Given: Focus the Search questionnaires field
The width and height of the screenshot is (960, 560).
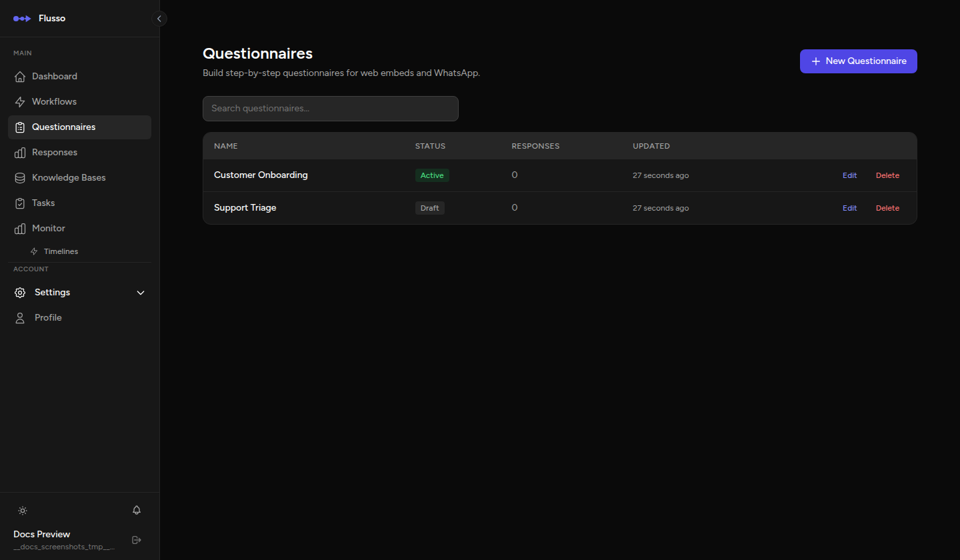Looking at the screenshot, I should (x=331, y=109).
